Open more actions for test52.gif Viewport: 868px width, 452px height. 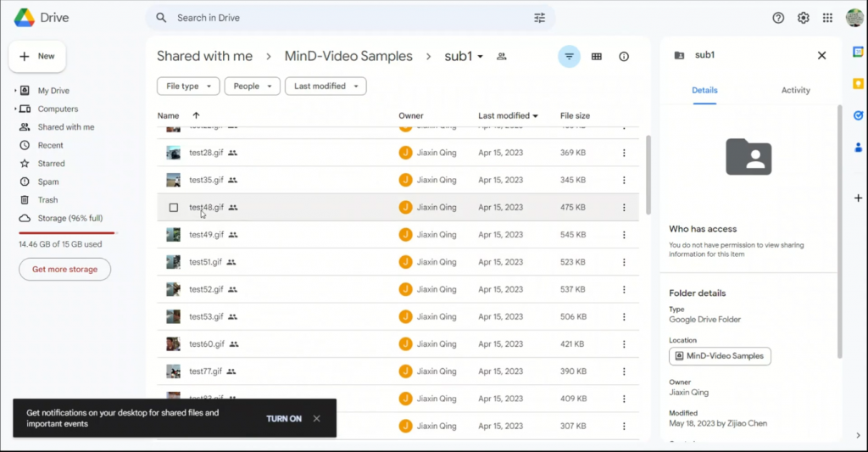624,289
